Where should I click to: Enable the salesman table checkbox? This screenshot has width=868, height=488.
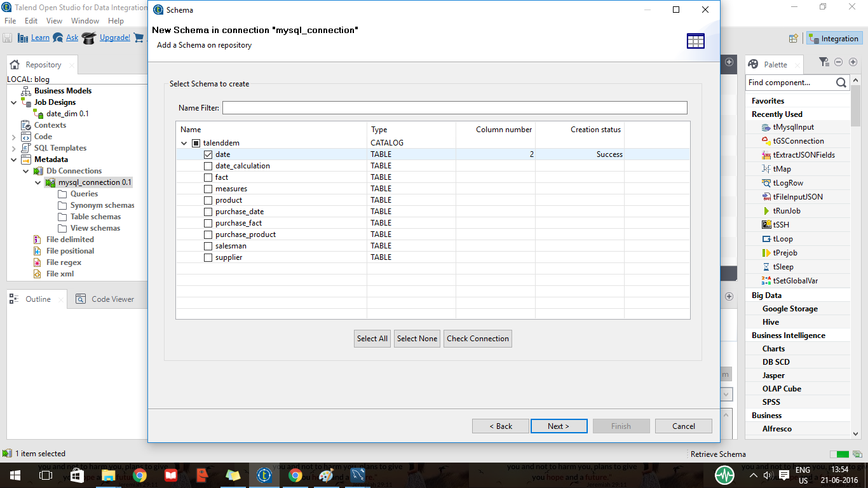tap(208, 245)
